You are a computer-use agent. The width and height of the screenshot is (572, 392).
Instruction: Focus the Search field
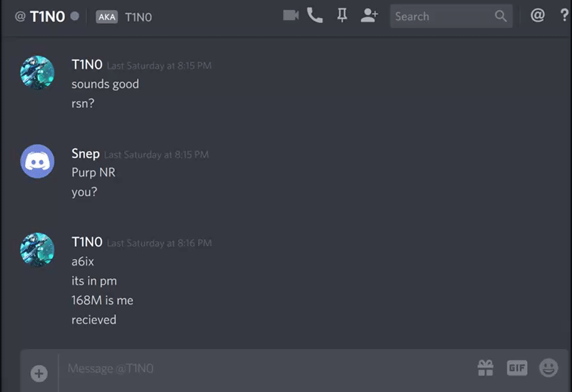click(451, 16)
